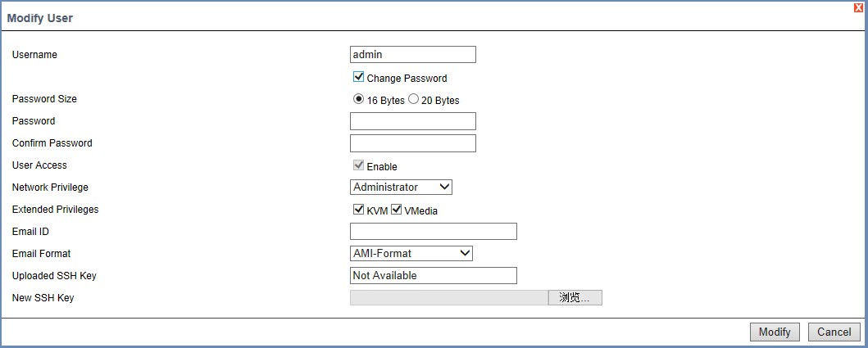Uncheck the VMedia extended privilege
Viewport: 868px width, 348px height.
click(x=397, y=210)
